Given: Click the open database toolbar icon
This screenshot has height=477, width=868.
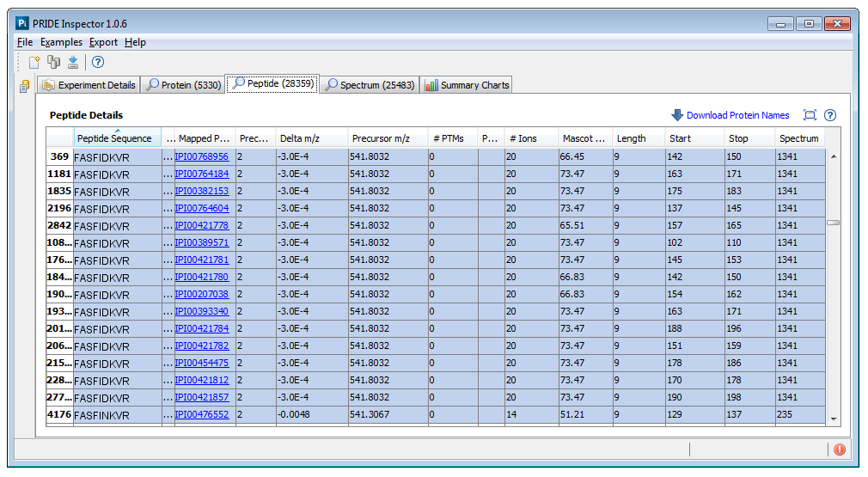Looking at the screenshot, I should tap(54, 62).
